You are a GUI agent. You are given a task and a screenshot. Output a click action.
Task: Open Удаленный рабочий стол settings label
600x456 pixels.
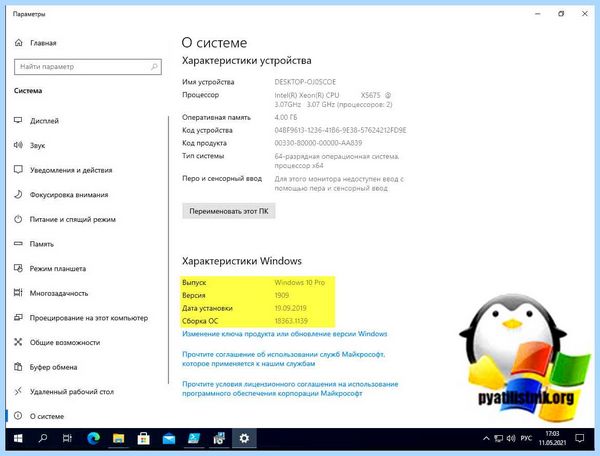pyautogui.click(x=72, y=392)
